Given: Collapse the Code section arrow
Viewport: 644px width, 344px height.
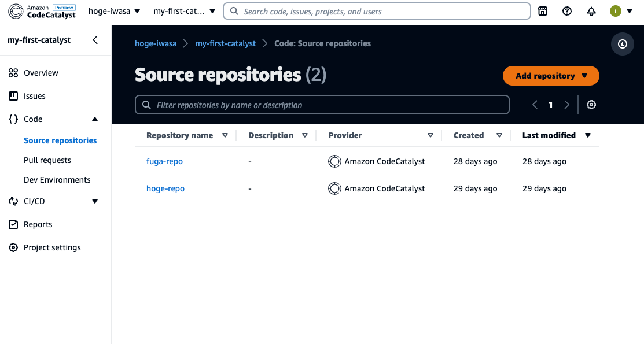Looking at the screenshot, I should tap(95, 119).
